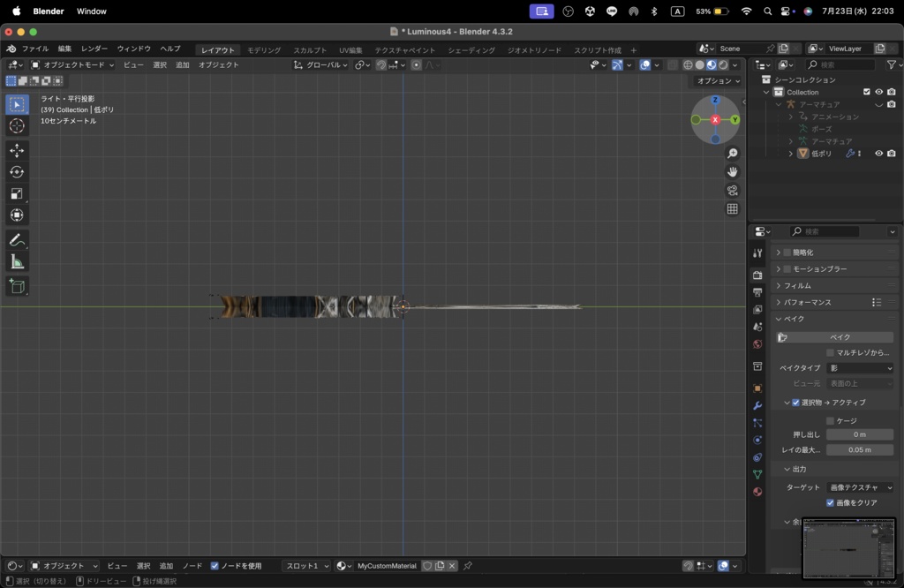Open the Scene properties tab
Screen dimensions: 904x588
coord(757,327)
